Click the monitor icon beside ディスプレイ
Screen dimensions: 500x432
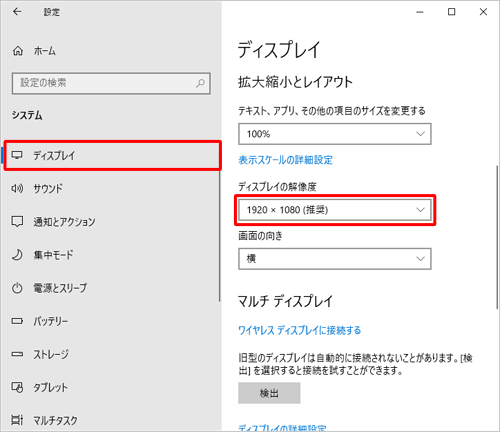[x=17, y=155]
